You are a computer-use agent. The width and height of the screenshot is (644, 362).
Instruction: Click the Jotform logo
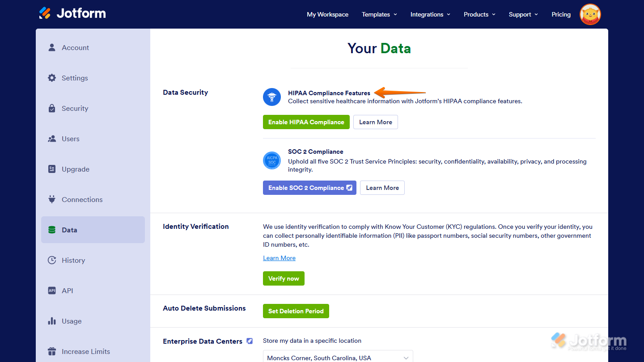click(72, 13)
